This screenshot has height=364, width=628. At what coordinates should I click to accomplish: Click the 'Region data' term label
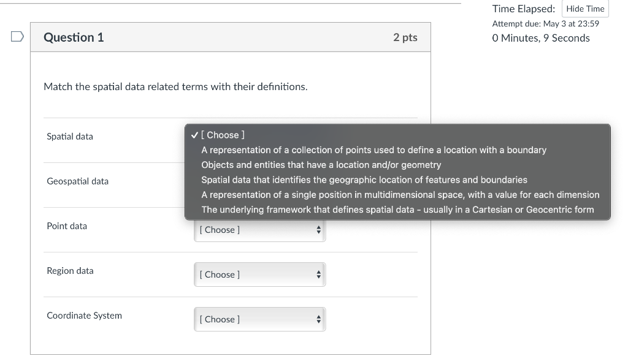70,271
